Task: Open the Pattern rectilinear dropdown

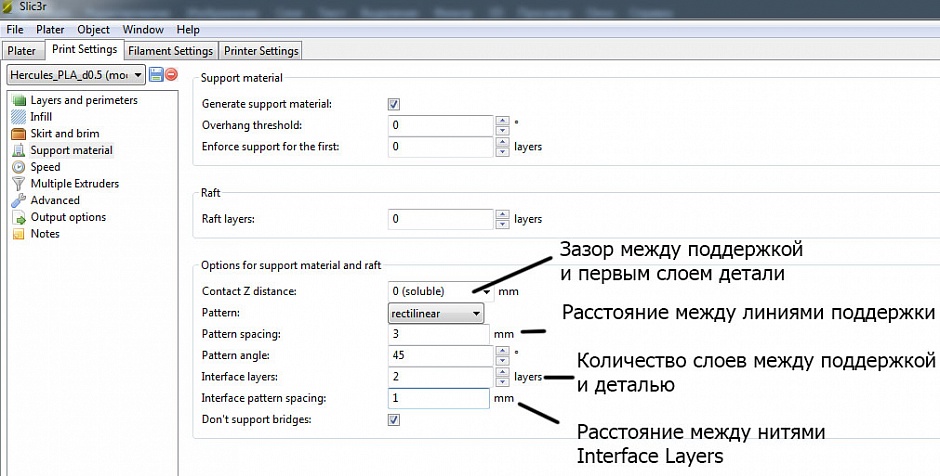Action: click(436, 314)
